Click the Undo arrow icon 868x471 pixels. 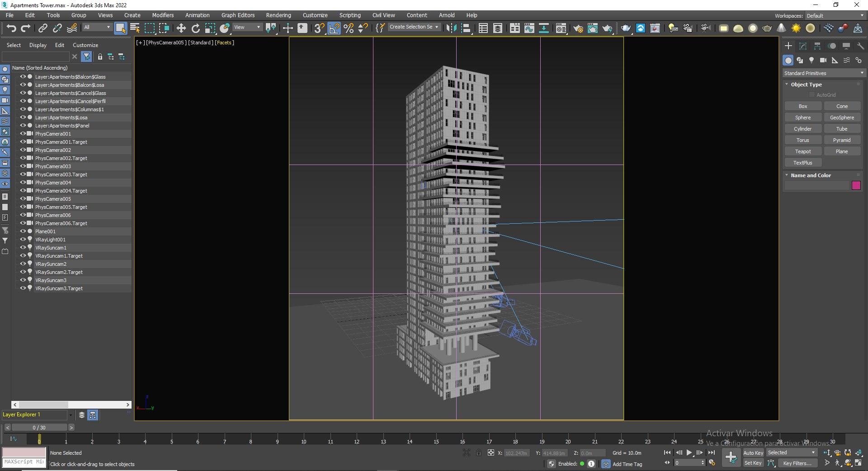click(x=11, y=28)
